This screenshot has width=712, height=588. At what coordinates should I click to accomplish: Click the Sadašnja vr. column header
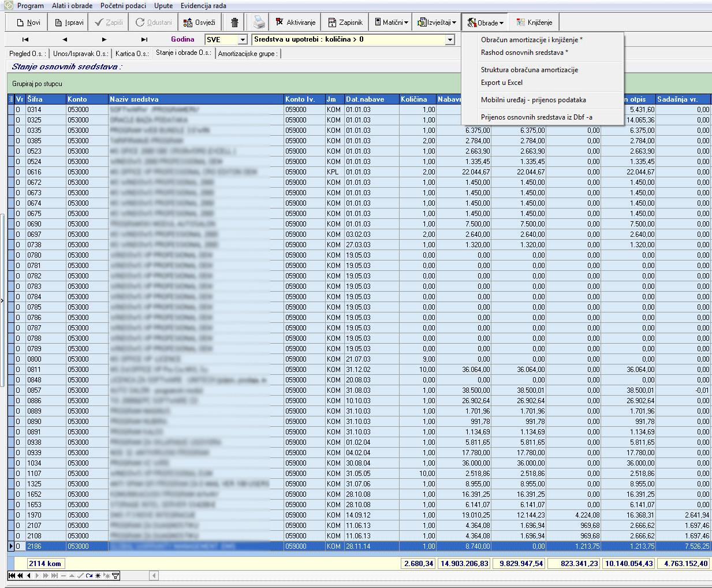pos(683,99)
